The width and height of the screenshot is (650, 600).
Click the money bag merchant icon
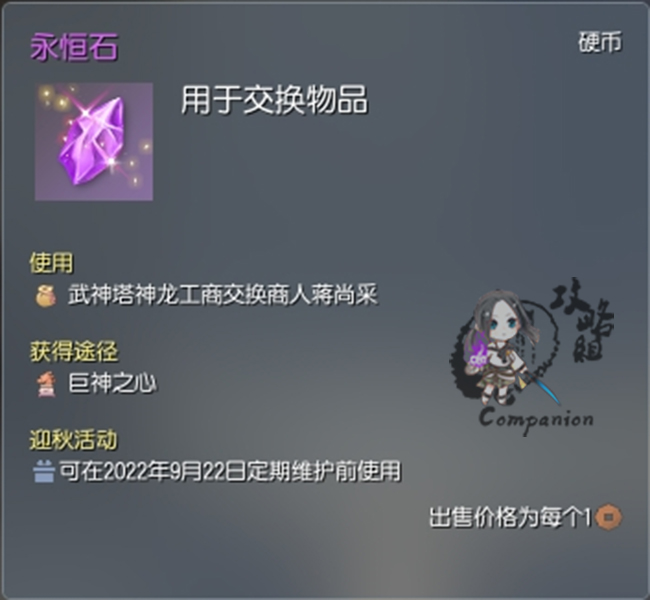tap(46, 296)
